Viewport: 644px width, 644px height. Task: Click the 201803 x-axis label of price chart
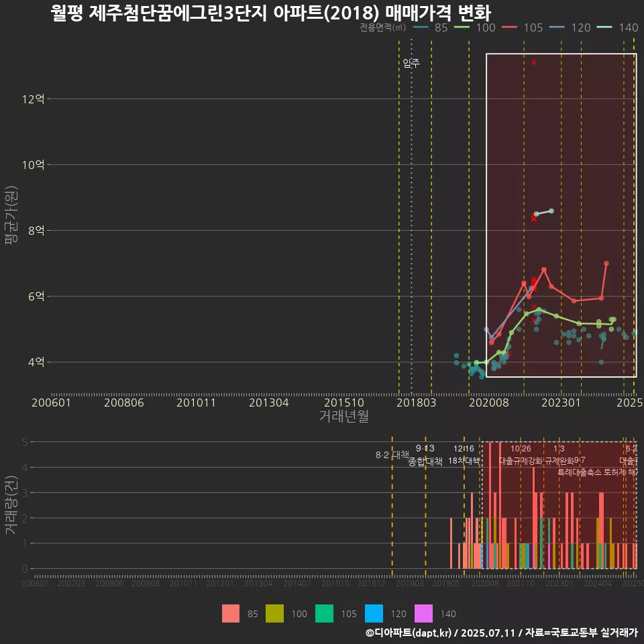click(417, 402)
